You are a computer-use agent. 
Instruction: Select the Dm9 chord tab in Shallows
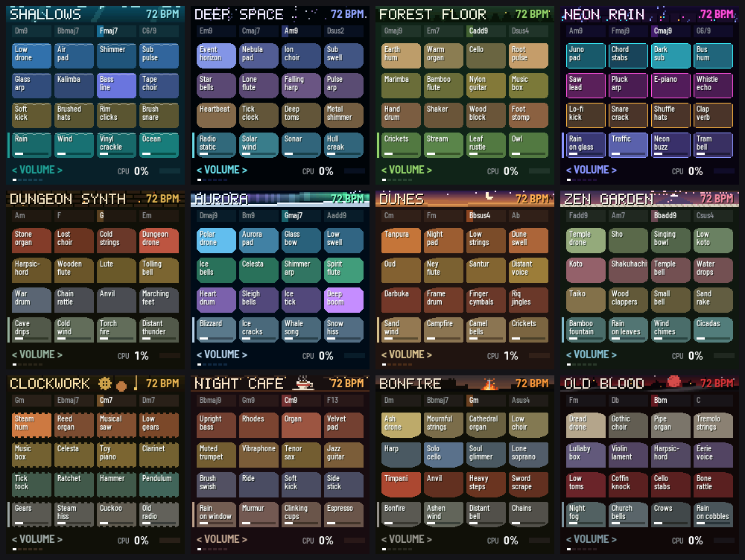click(x=31, y=31)
